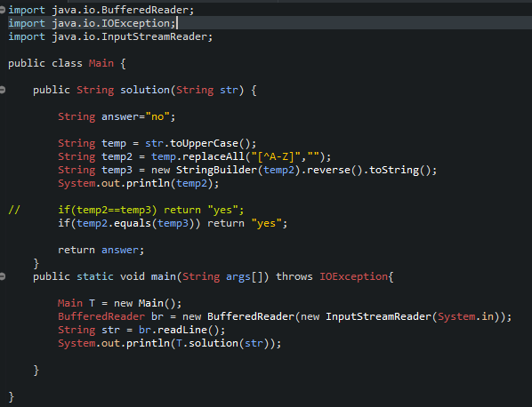
Task: Click the commented-out 'temp2==temp3' line
Action: click(150, 210)
